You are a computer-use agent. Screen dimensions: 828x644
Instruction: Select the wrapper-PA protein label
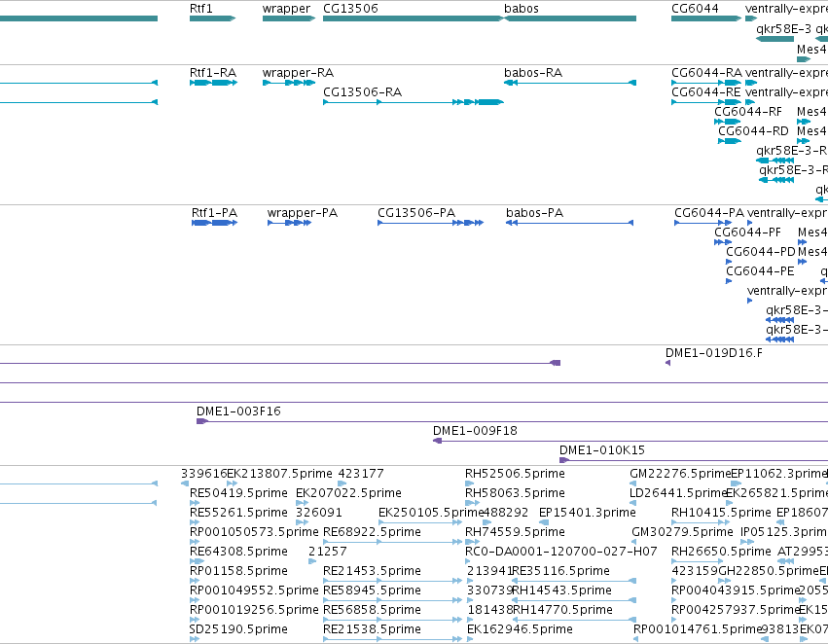pos(303,213)
